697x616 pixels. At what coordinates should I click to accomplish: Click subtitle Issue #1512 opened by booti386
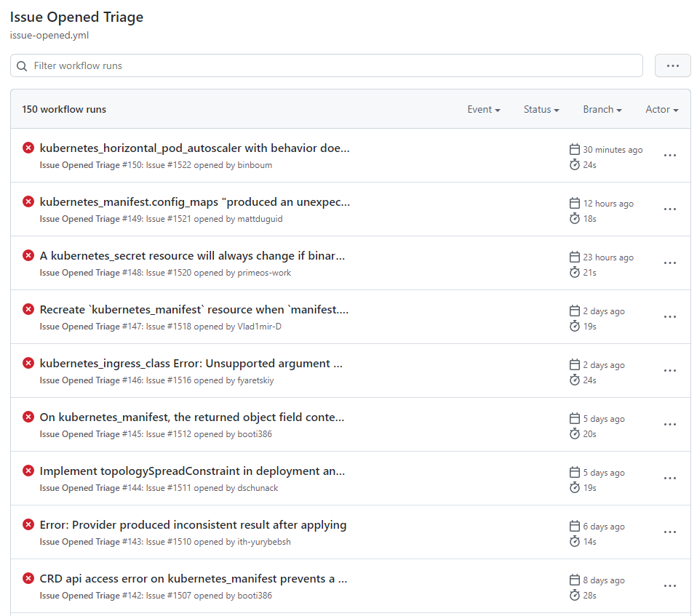[209, 433]
